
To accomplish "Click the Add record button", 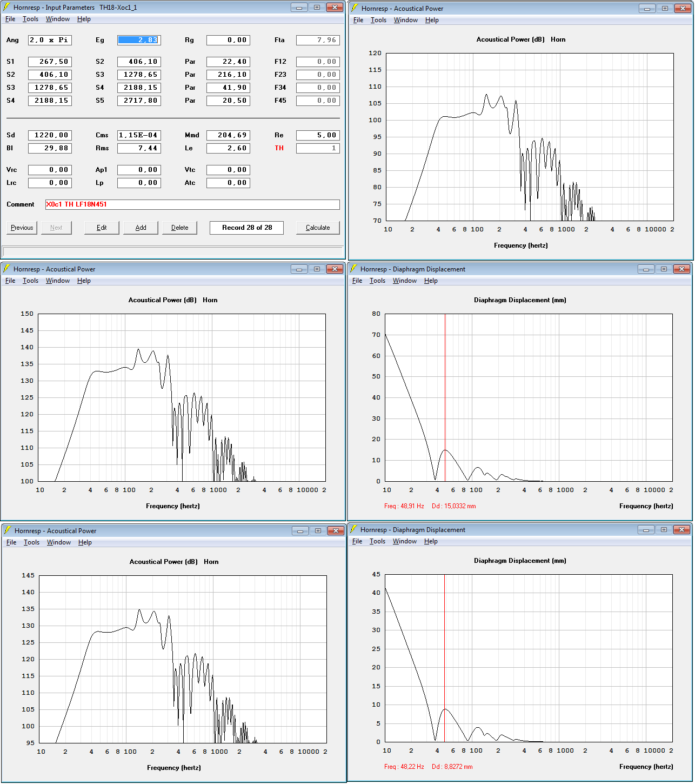I will tap(141, 228).
